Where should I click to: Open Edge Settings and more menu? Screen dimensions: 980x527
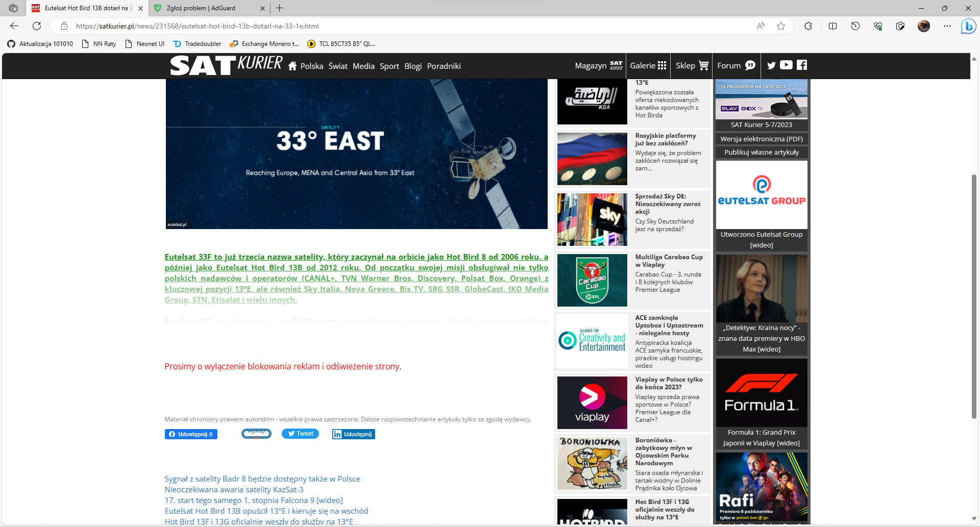[x=947, y=26]
